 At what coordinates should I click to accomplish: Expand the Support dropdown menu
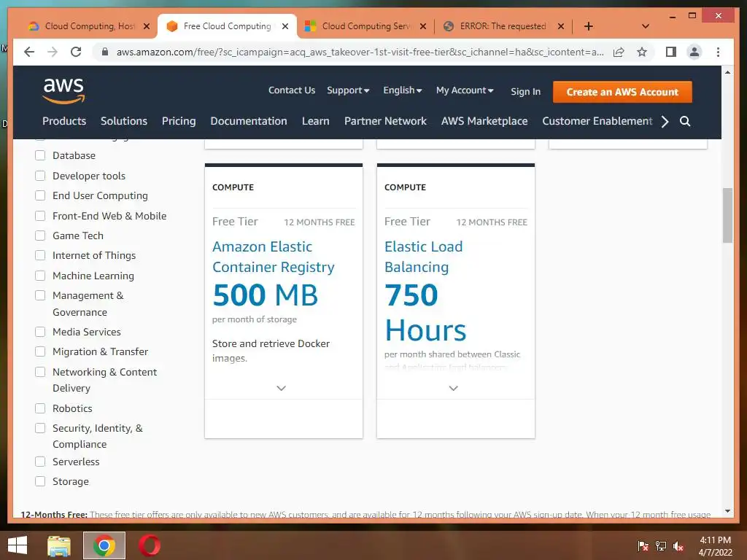tap(348, 90)
